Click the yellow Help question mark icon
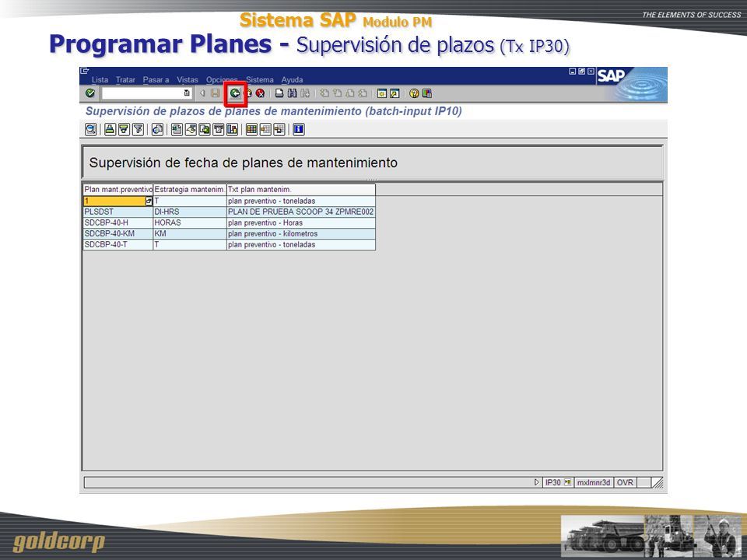The image size is (747, 560). (x=414, y=93)
